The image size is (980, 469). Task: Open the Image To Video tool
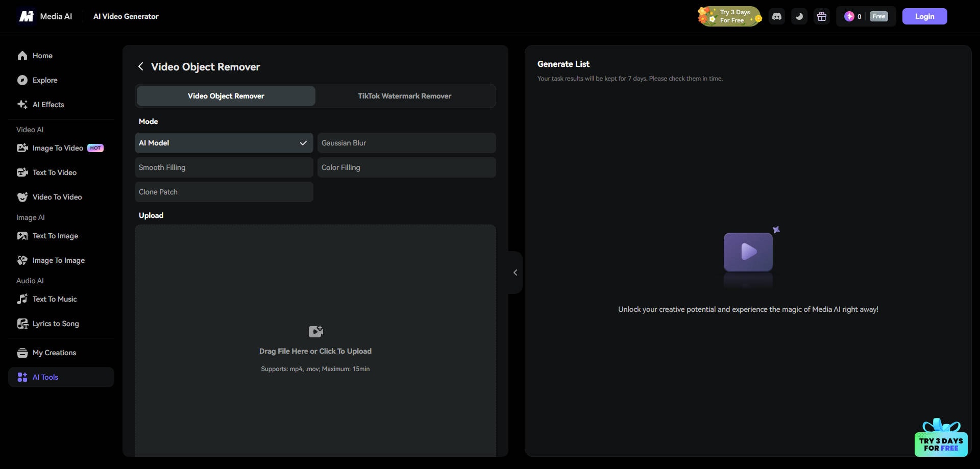click(x=57, y=147)
